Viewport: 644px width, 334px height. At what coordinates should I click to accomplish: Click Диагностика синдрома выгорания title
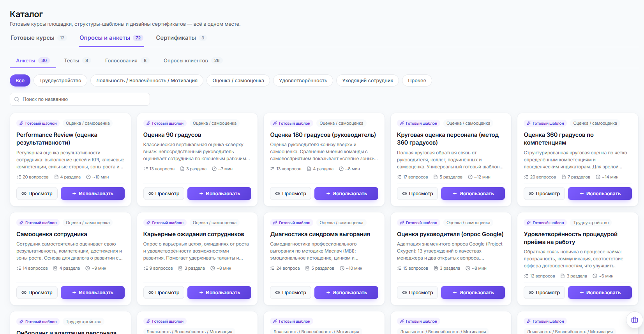click(320, 234)
